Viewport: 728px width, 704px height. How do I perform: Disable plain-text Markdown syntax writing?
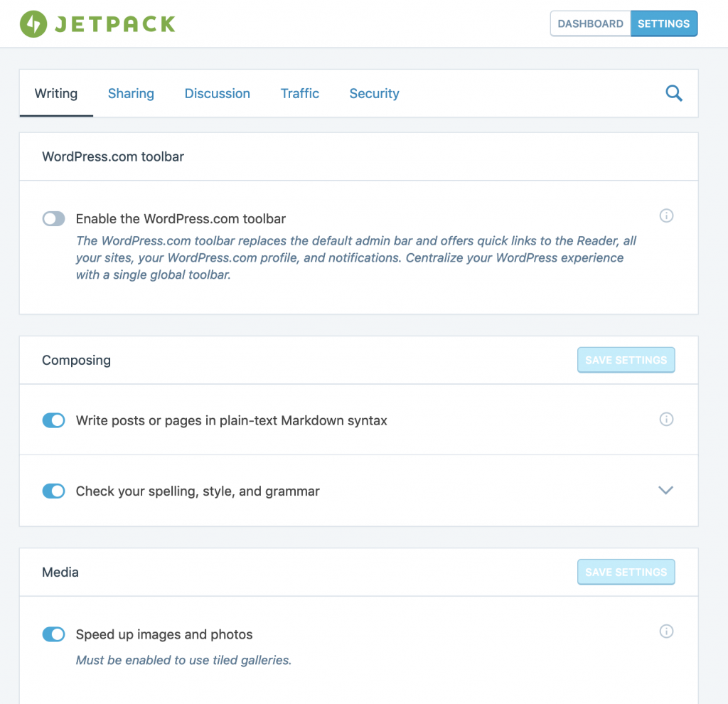(53, 420)
